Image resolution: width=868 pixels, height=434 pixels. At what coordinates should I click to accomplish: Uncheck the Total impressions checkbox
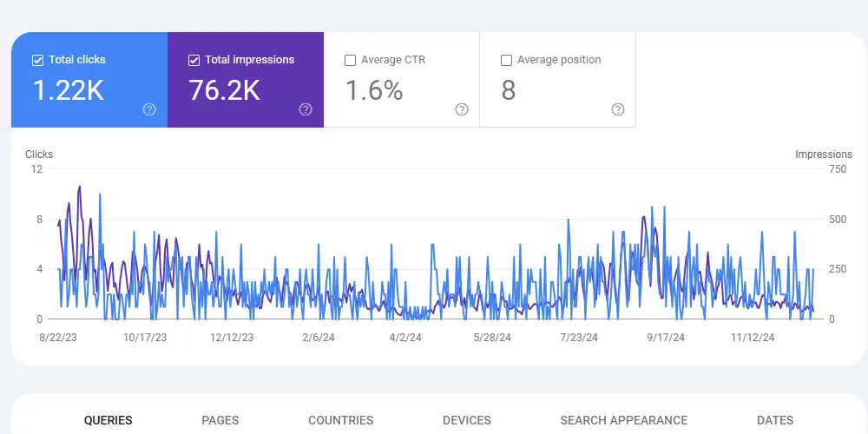pyautogui.click(x=194, y=61)
